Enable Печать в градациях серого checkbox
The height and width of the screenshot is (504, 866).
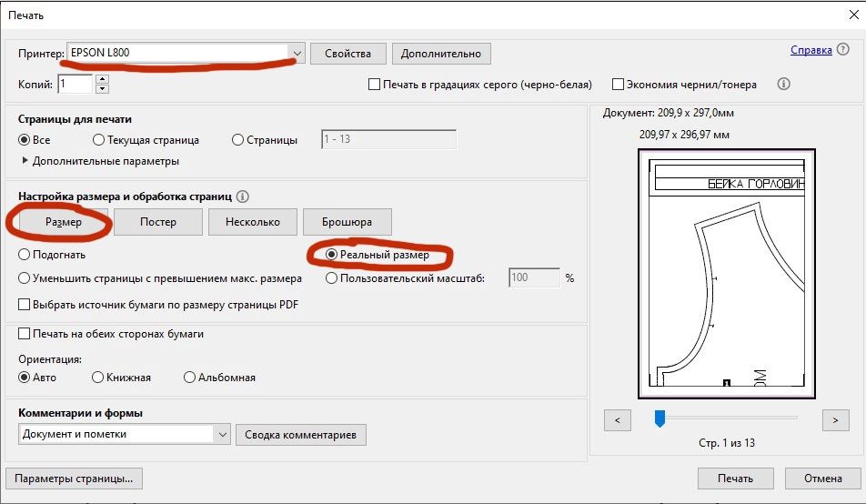(374, 85)
